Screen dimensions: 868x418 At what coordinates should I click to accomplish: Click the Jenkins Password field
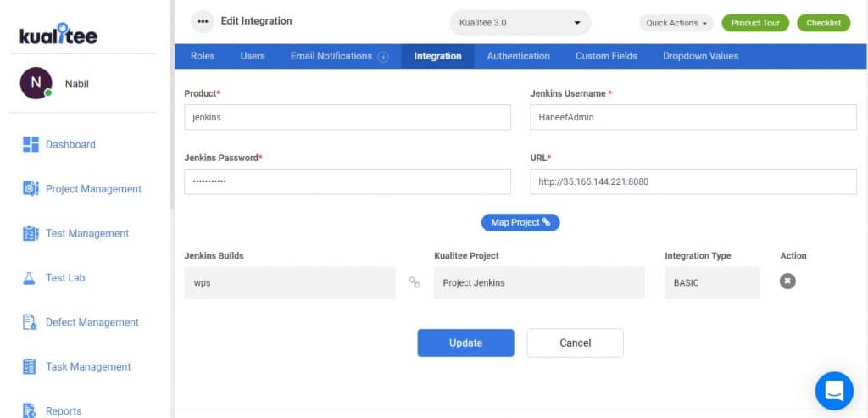tap(348, 181)
